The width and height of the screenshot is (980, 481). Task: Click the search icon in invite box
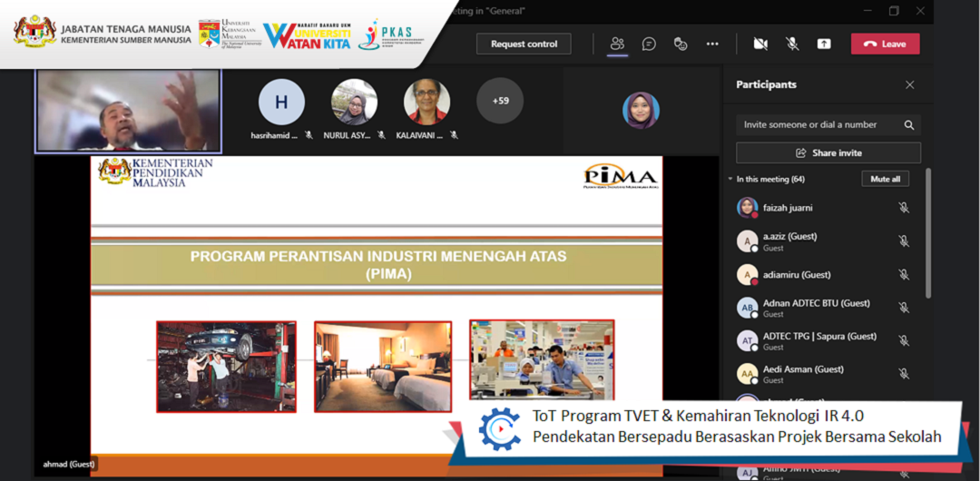point(908,125)
